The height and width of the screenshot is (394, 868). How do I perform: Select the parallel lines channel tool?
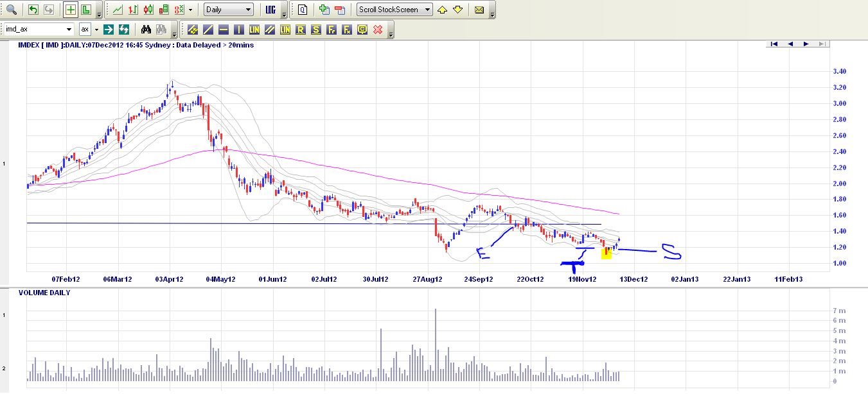(x=270, y=29)
